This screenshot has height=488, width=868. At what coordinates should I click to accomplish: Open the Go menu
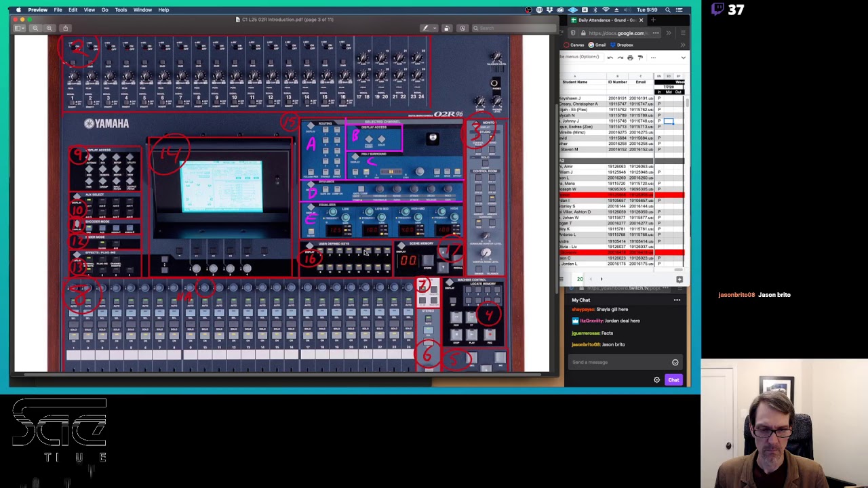104,10
